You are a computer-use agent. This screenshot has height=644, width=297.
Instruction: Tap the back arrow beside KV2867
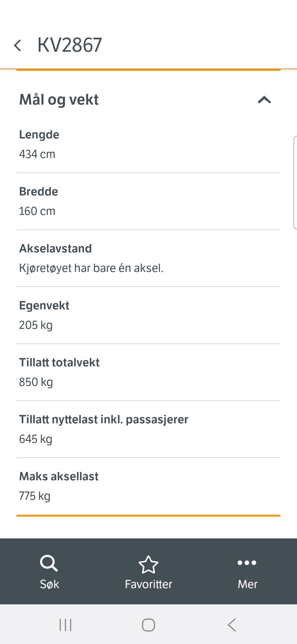pos(18,46)
